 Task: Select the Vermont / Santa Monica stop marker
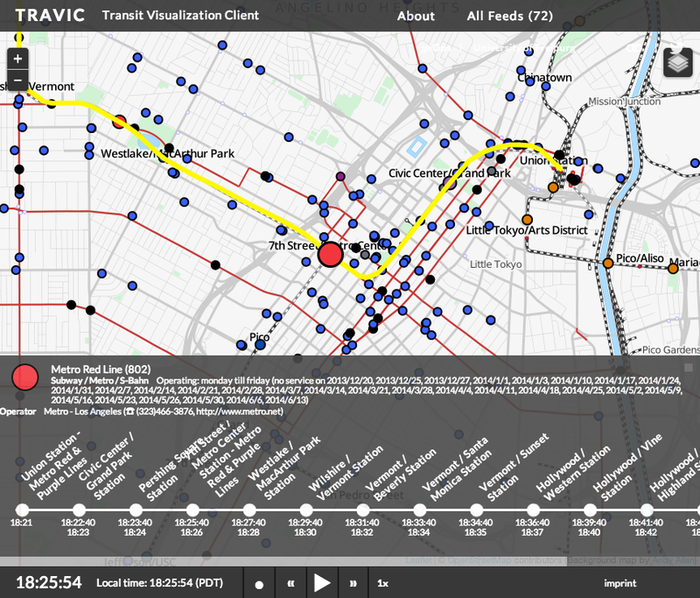point(420,510)
